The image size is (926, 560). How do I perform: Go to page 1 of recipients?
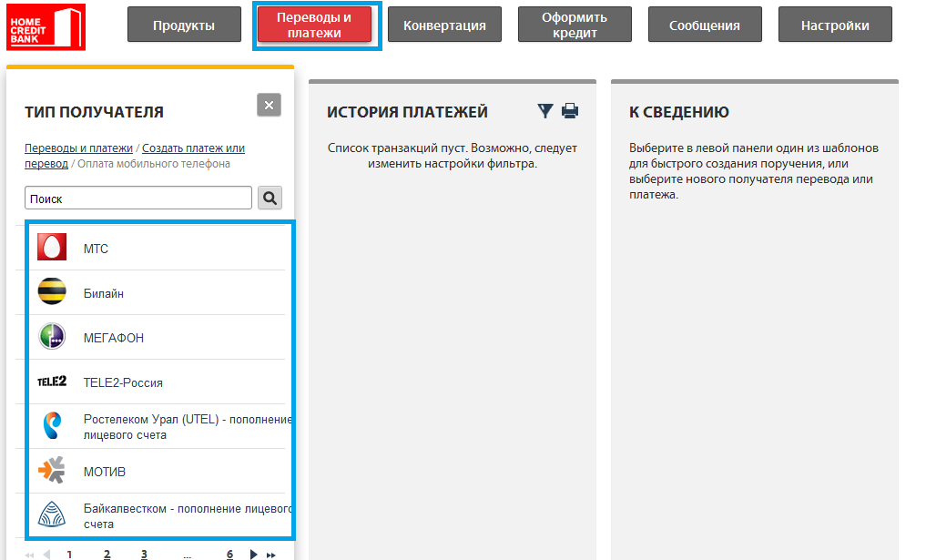point(70,555)
